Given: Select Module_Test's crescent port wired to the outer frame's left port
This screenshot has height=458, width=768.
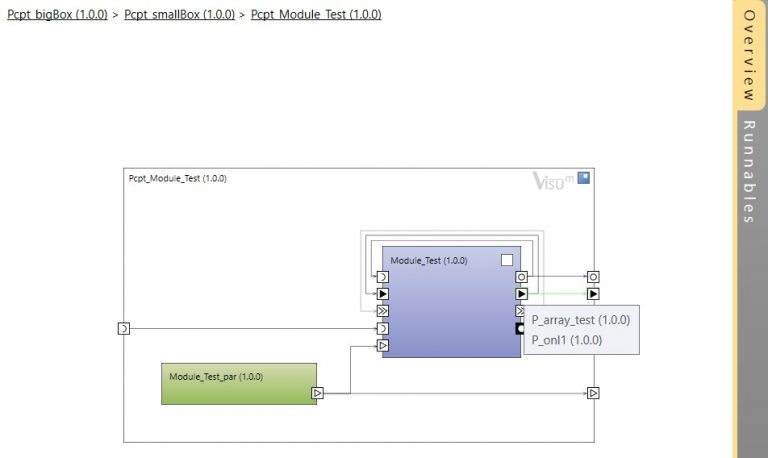Looking at the screenshot, I should (x=383, y=328).
